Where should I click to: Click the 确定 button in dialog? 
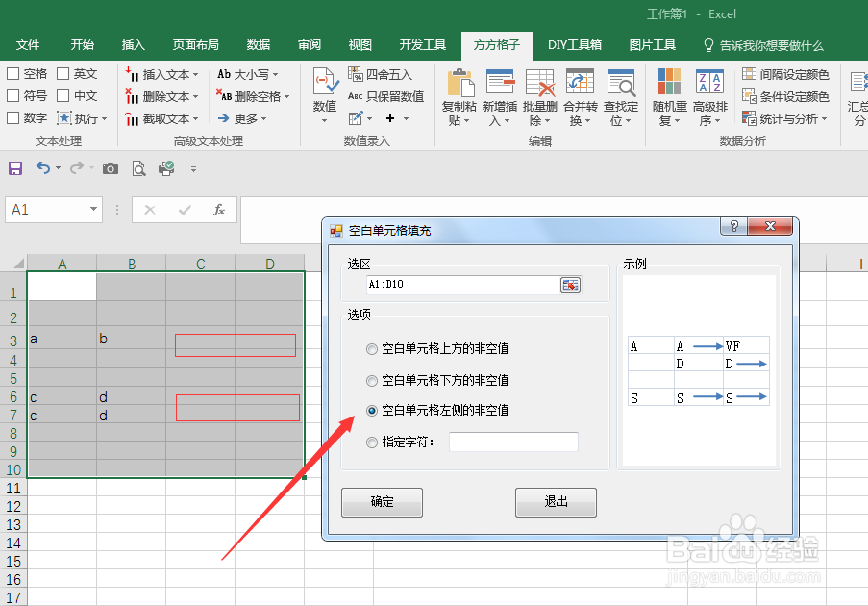[x=382, y=502]
